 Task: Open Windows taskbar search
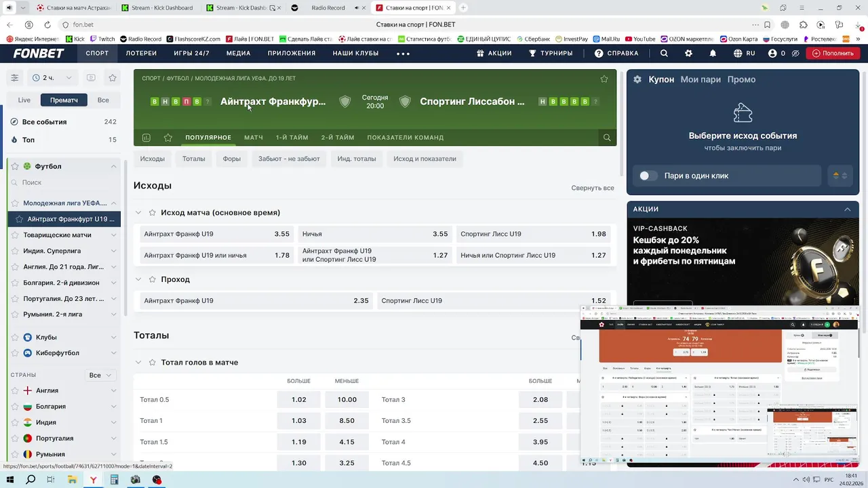click(x=31, y=480)
